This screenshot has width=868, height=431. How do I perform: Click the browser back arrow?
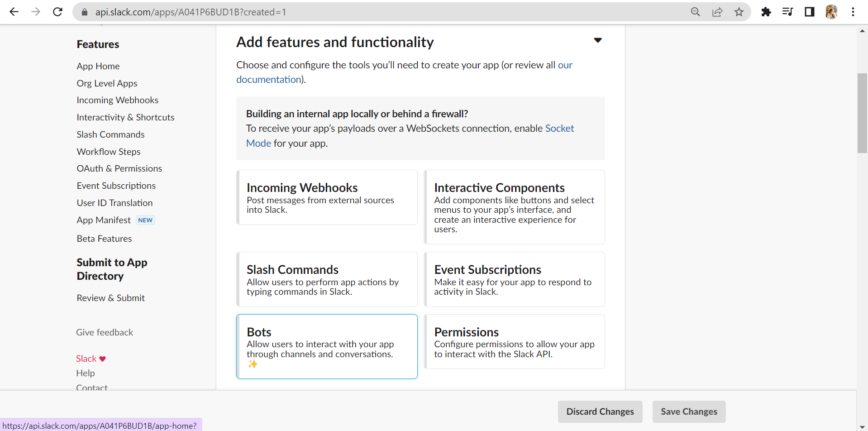click(14, 12)
